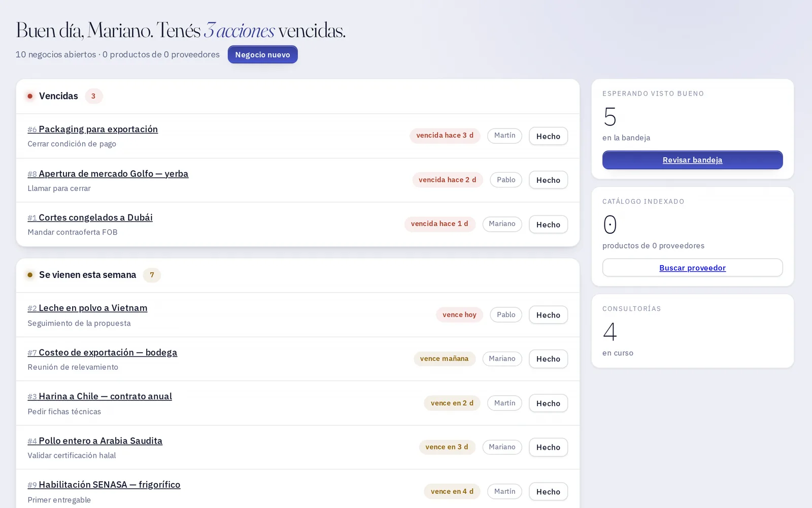Click Mariano tag on Cortes congelados a Dubái row
Viewport: 812px width, 508px height.
coord(502,224)
